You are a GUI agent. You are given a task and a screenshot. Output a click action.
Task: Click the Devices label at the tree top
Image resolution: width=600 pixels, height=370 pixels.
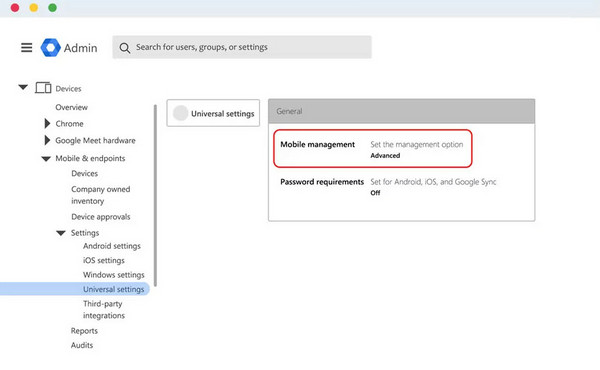tap(68, 89)
